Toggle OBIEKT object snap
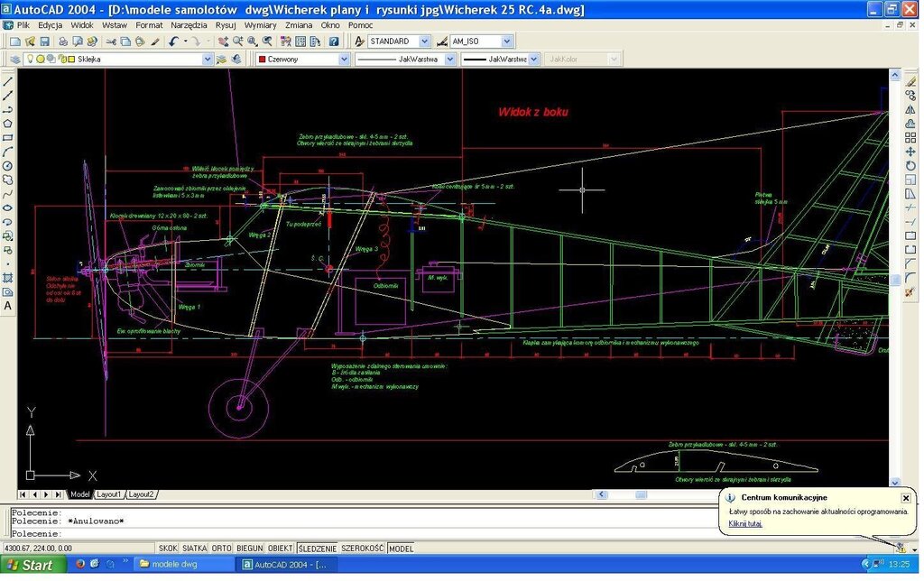Viewport: 924px width, 581px height. tap(280, 549)
